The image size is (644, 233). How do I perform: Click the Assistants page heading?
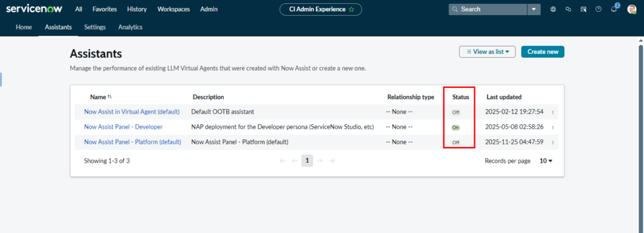[x=96, y=54]
